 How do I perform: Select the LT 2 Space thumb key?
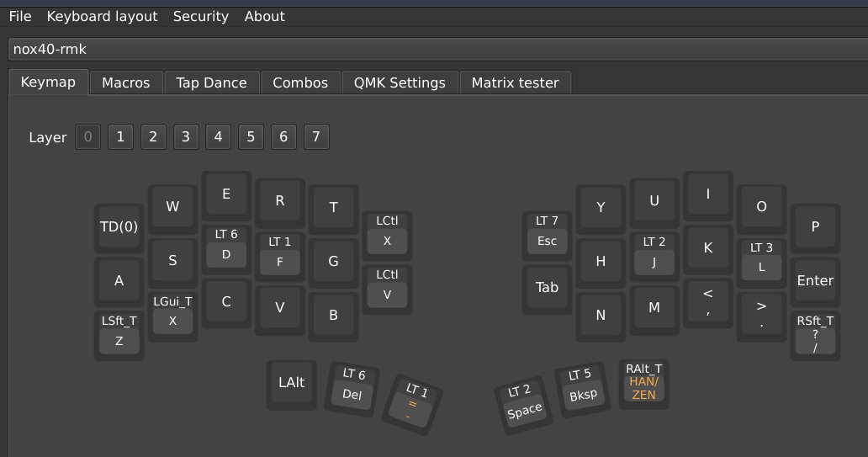click(524, 404)
